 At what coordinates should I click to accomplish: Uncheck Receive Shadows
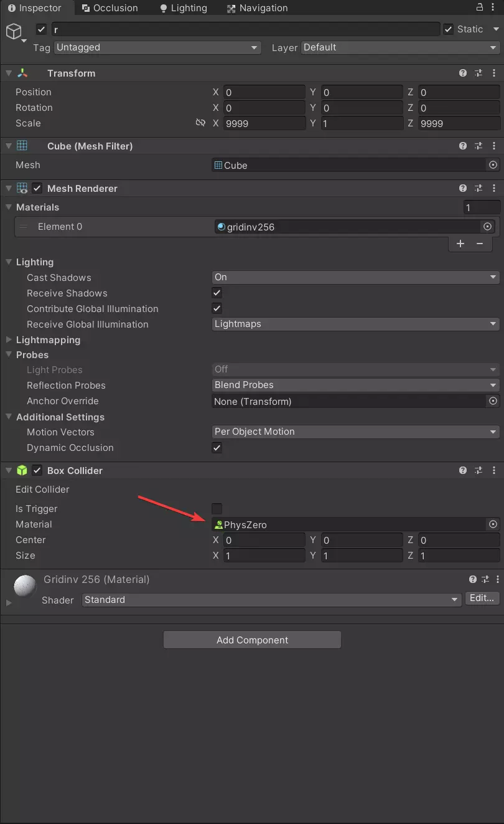pyautogui.click(x=217, y=293)
